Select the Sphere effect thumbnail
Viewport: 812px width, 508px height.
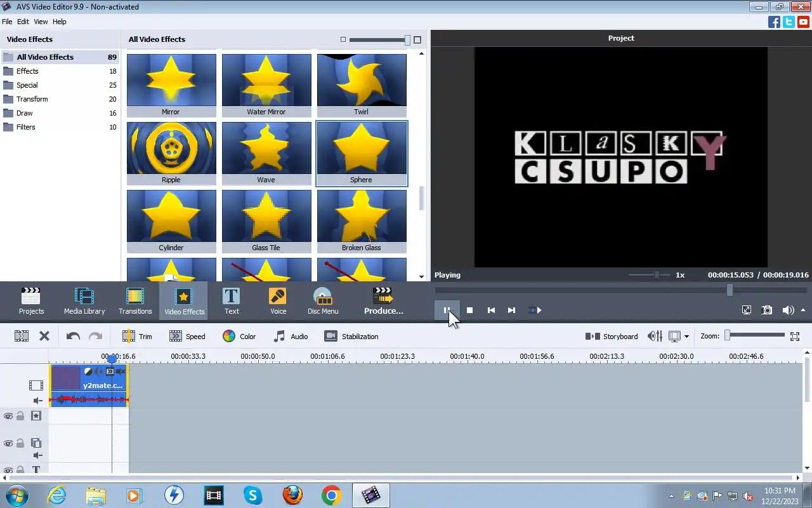click(362, 153)
